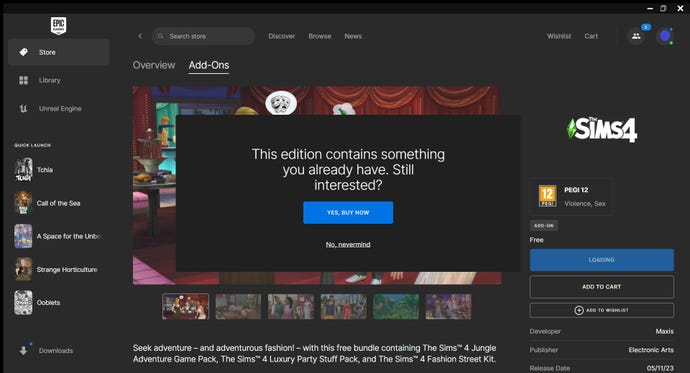690x373 pixels.
Task: Open the Library grid icon
Action: (x=23, y=80)
